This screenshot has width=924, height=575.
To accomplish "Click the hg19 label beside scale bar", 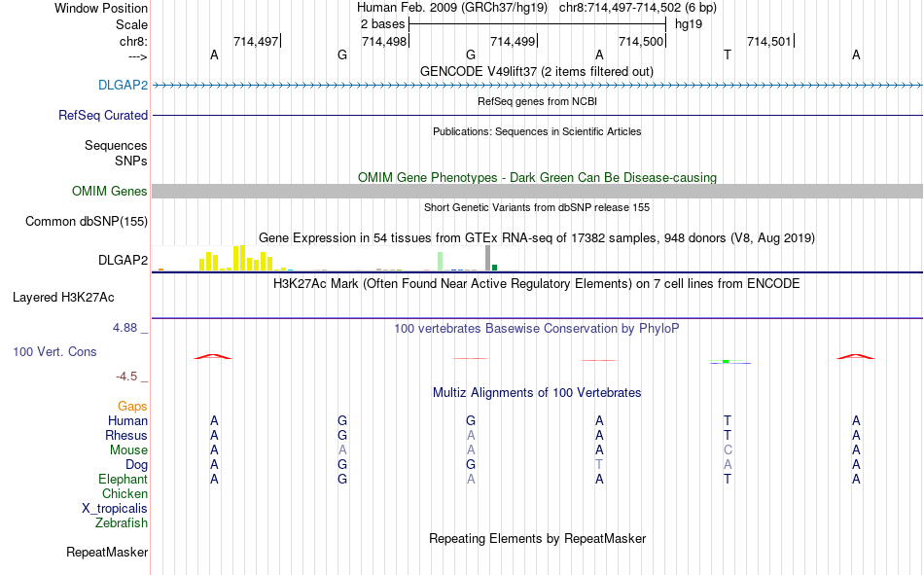I will (x=689, y=24).
